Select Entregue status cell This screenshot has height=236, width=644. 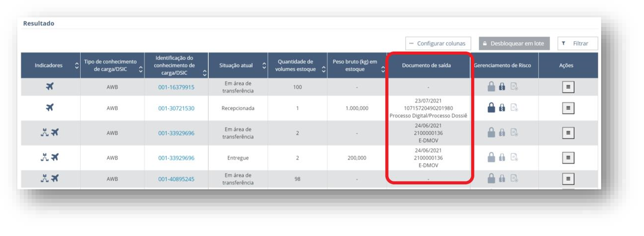tap(238, 158)
